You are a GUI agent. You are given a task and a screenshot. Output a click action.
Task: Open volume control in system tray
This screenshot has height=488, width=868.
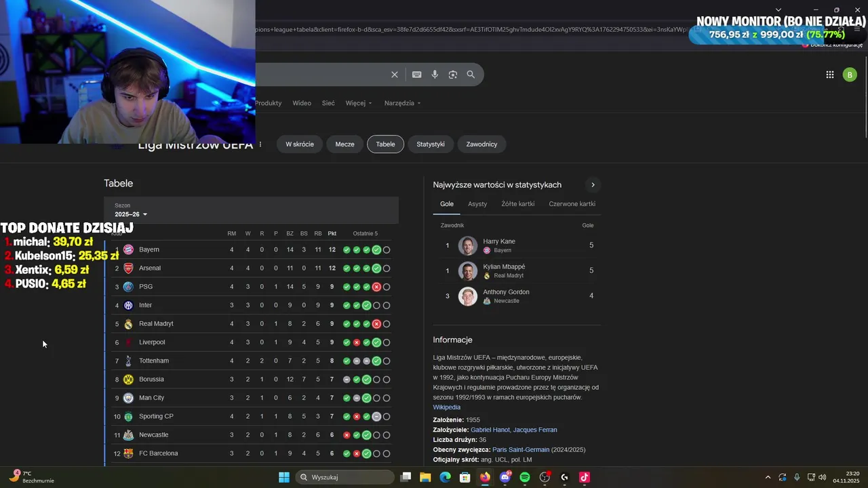[x=823, y=477]
